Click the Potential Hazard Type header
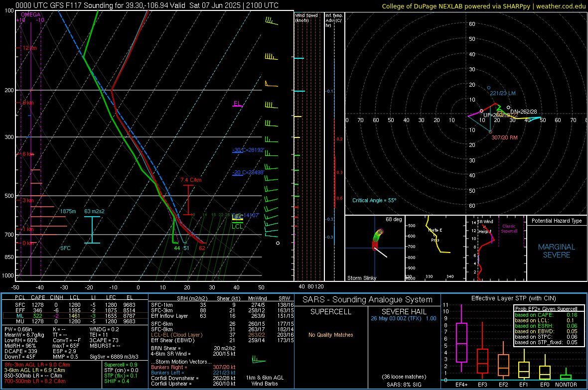Screen dimensions: 588x390 (557, 221)
